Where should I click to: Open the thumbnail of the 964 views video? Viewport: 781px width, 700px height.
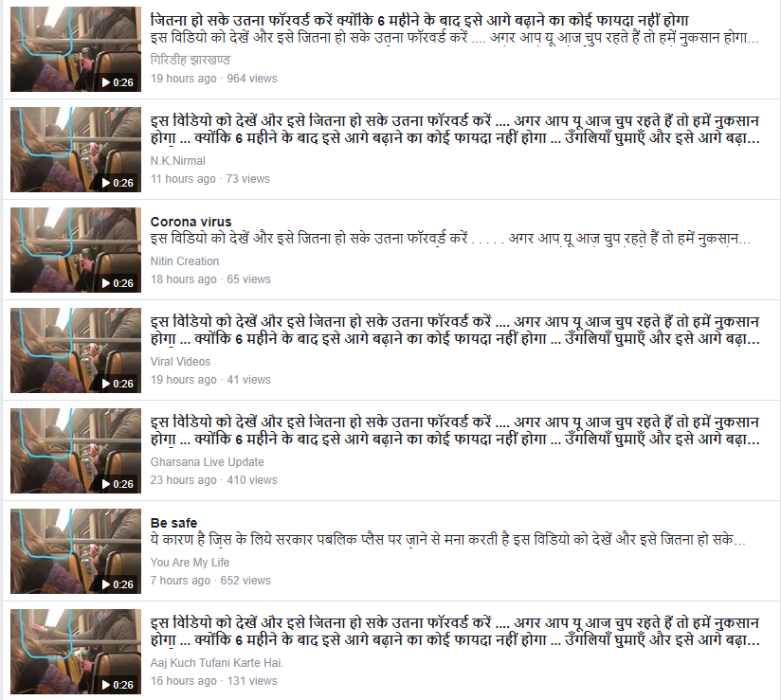pos(76,49)
